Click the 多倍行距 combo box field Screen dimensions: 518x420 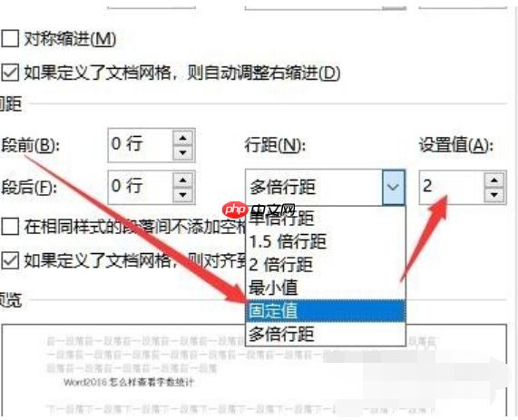314,188
